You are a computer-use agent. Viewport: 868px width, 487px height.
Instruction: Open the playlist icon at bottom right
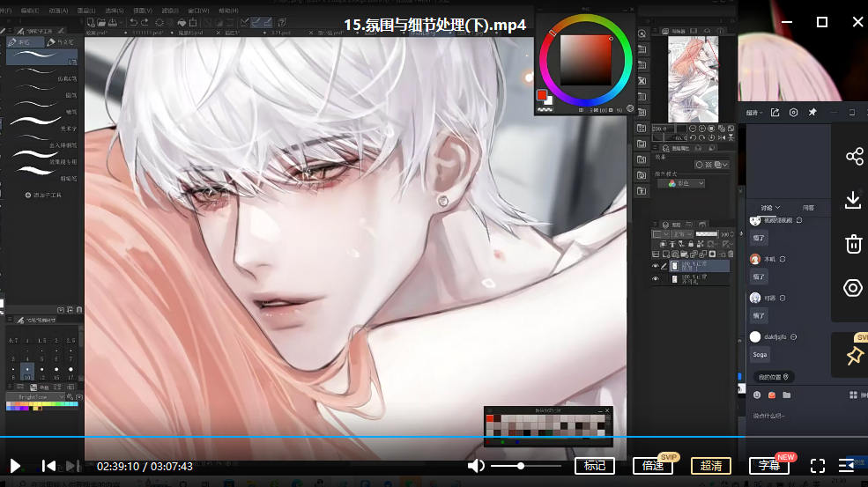(847, 466)
